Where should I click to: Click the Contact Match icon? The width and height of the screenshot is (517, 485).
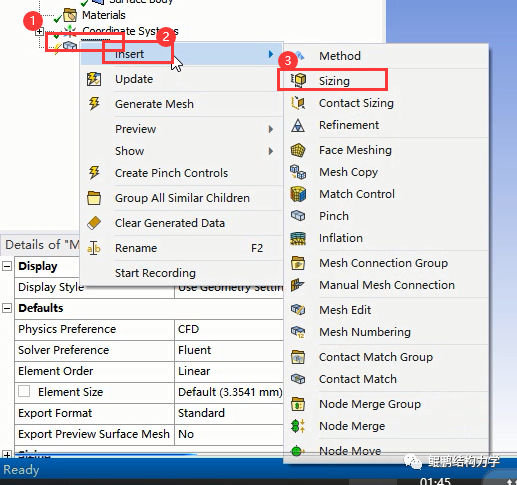[x=298, y=379]
